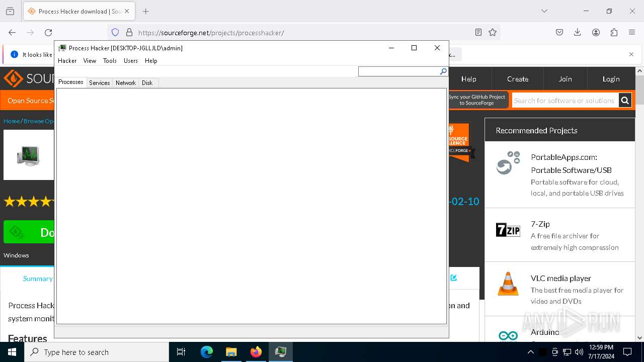Toggle reader view in Firefox
The width and height of the screenshot is (644, 362).
point(478,32)
